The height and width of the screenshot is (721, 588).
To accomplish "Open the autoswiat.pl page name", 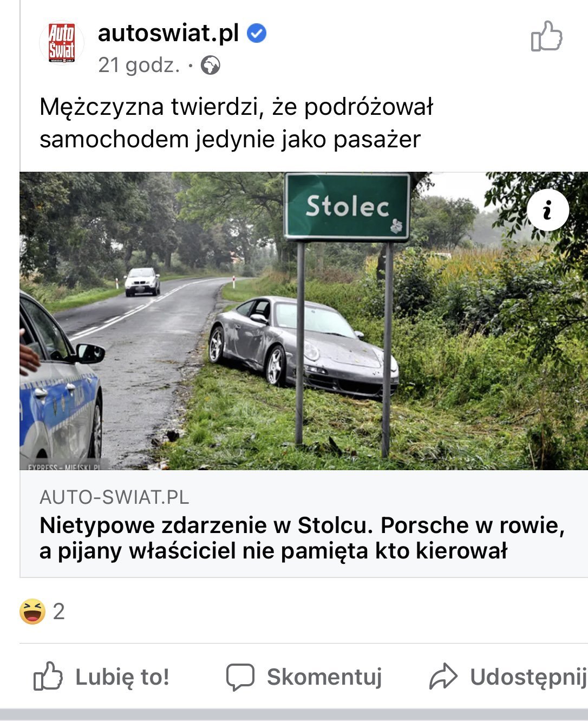I will coord(168,34).
